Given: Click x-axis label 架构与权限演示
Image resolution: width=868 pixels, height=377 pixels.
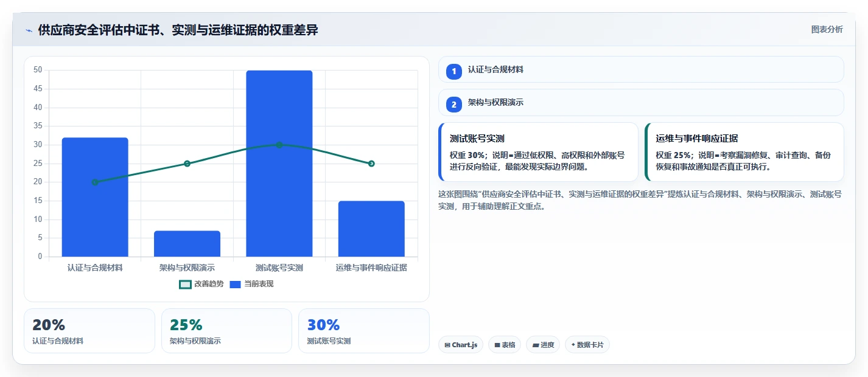Looking at the screenshot, I should click(187, 268).
